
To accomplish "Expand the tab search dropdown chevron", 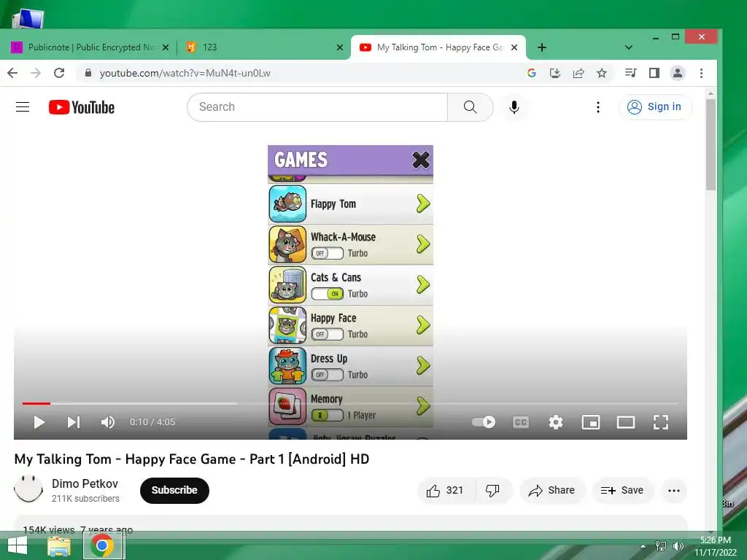I will pos(628,47).
